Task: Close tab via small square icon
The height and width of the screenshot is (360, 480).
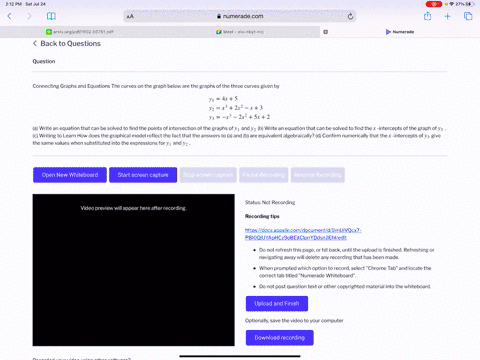Action: point(326,32)
